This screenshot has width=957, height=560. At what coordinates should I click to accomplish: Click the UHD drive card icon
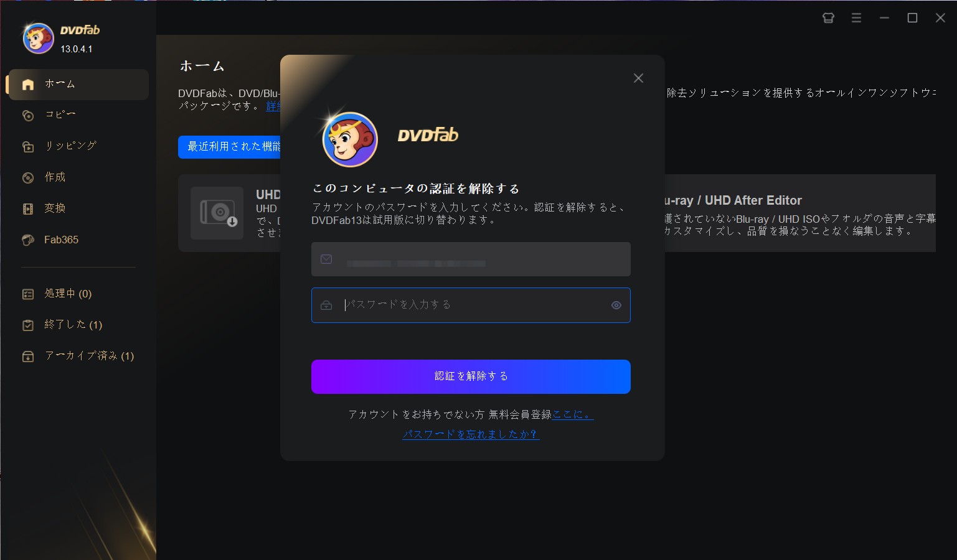point(217,213)
